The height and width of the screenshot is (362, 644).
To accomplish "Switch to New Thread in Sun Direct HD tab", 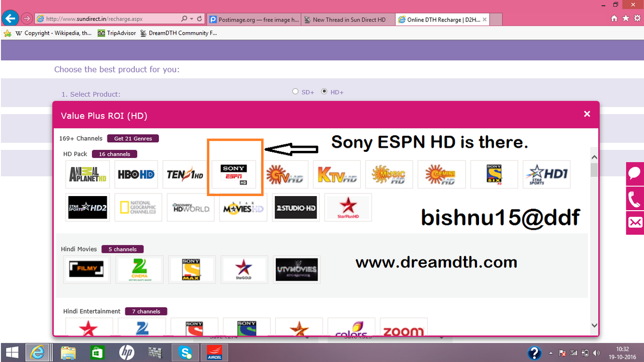I will point(348,20).
